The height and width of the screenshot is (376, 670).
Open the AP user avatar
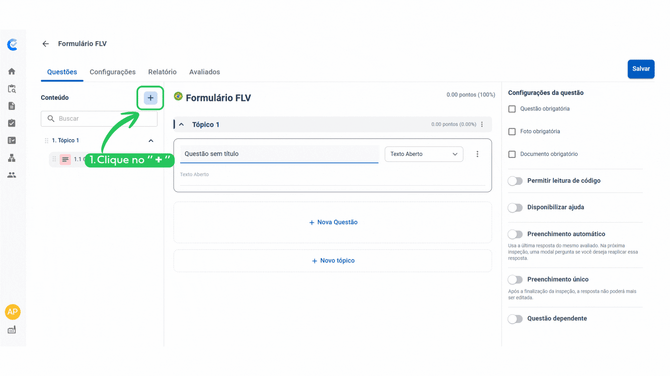point(12,312)
